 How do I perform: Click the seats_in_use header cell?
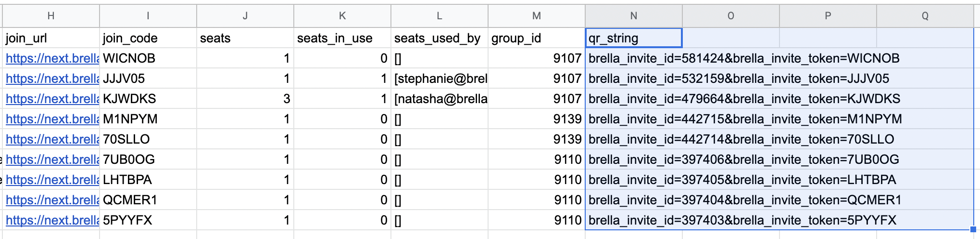coord(342,38)
